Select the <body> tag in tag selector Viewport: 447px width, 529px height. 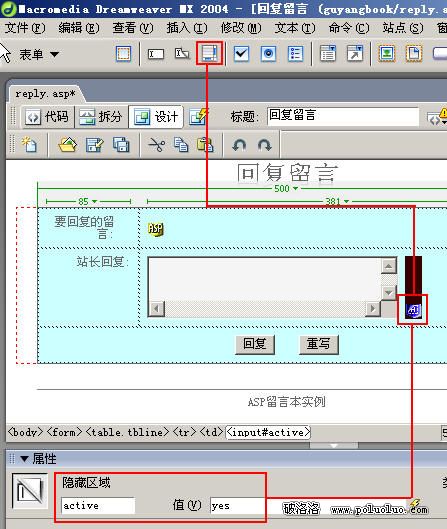tap(26, 432)
